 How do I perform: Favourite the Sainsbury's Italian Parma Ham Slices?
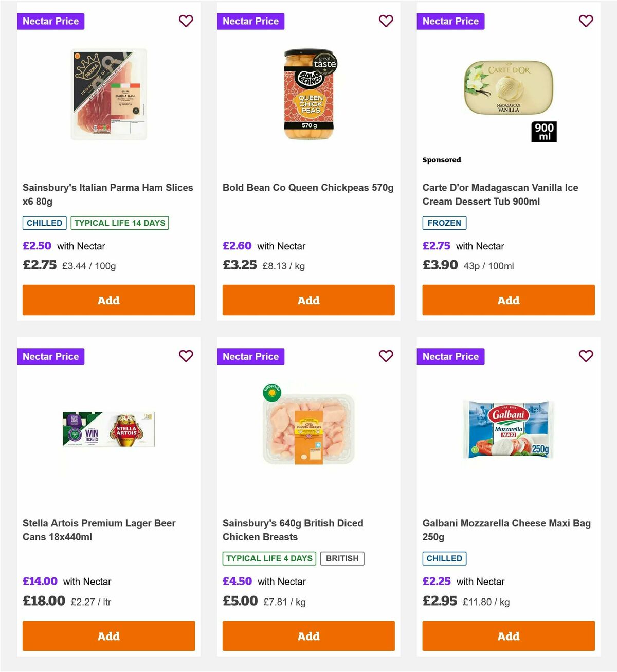pos(186,21)
